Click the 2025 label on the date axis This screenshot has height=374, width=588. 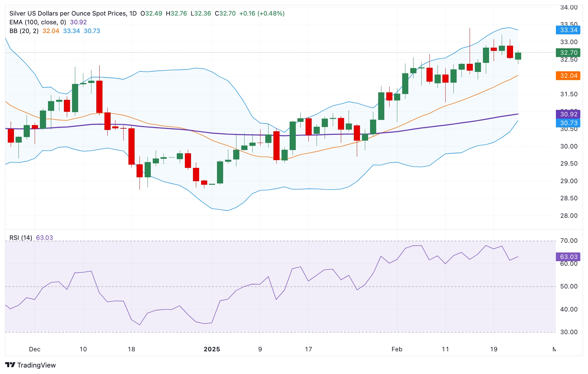click(211, 349)
